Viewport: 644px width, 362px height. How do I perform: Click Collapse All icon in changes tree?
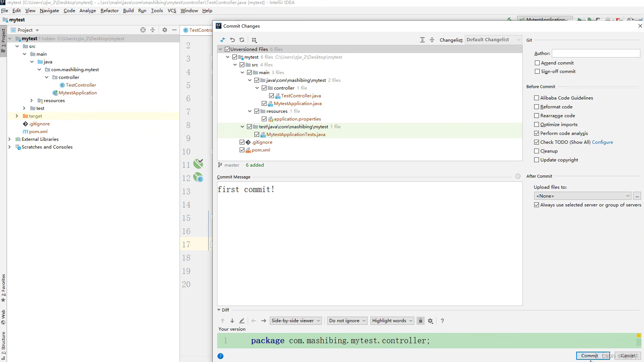tap(432, 40)
